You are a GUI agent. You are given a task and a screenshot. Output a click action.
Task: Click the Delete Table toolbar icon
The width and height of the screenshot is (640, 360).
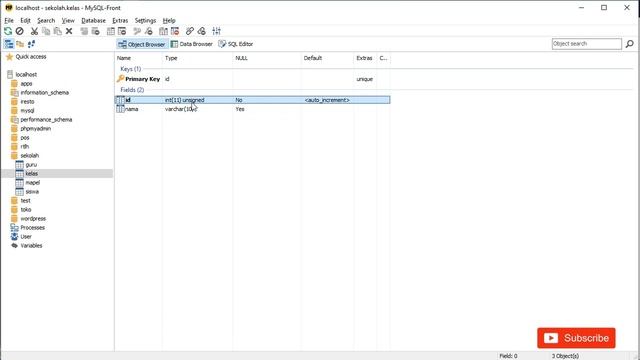tap(122, 31)
